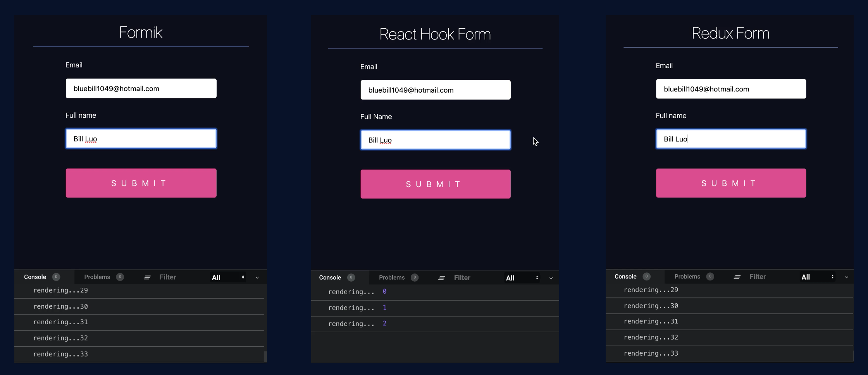The width and height of the screenshot is (868, 375).
Task: Open the Problems tab in Redux Form console
Action: (688, 276)
